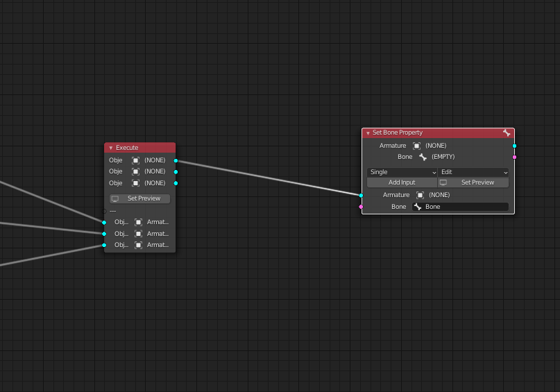Click object icon in first Obje (NONE) row
The height and width of the screenshot is (392, 560).
pyautogui.click(x=136, y=160)
